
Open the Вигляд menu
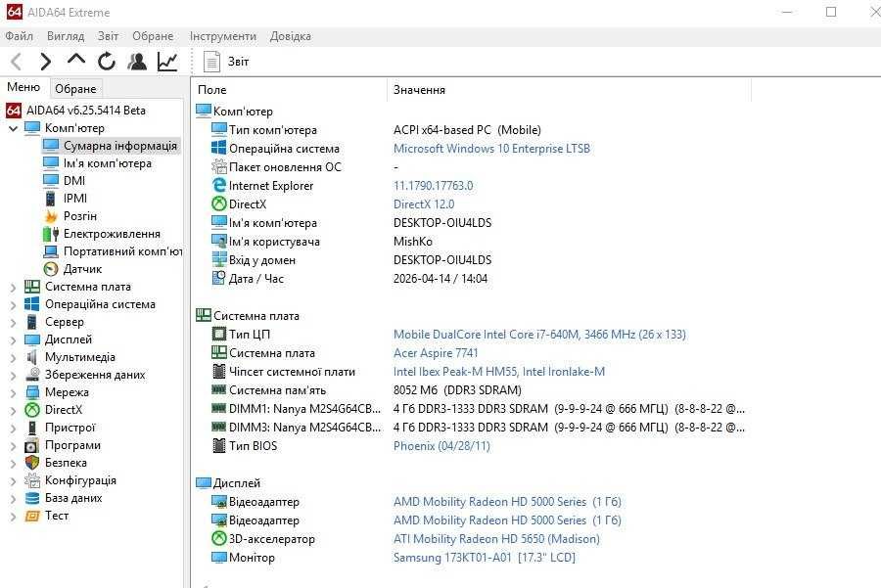[66, 36]
